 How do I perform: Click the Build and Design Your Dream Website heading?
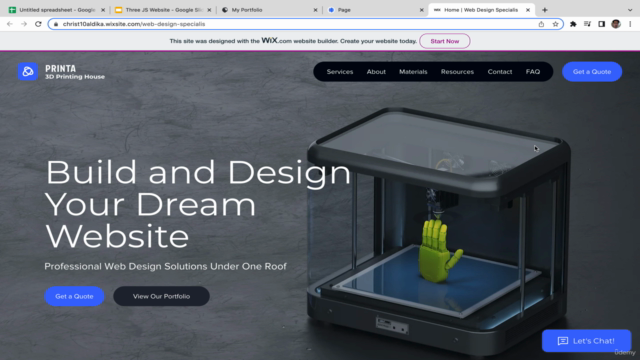198,204
